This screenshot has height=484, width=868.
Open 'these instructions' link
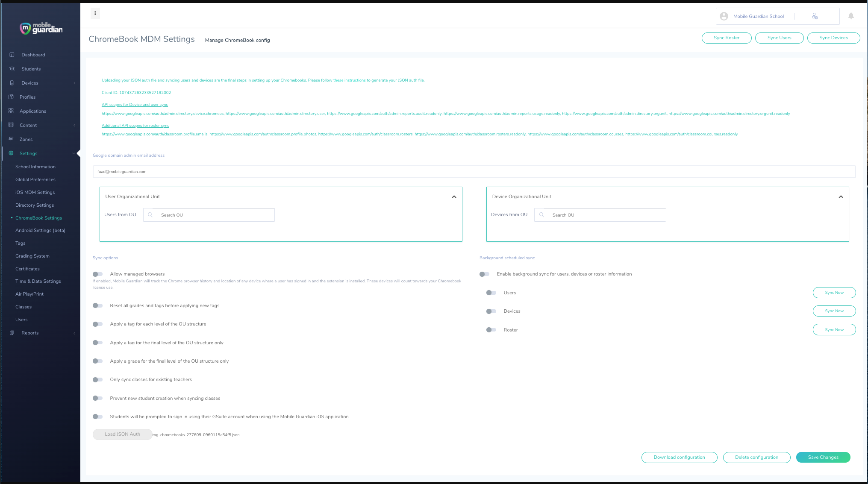tap(349, 80)
